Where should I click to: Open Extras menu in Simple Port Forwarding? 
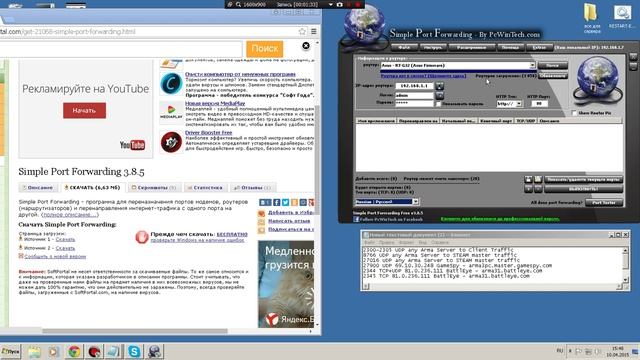click(539, 47)
